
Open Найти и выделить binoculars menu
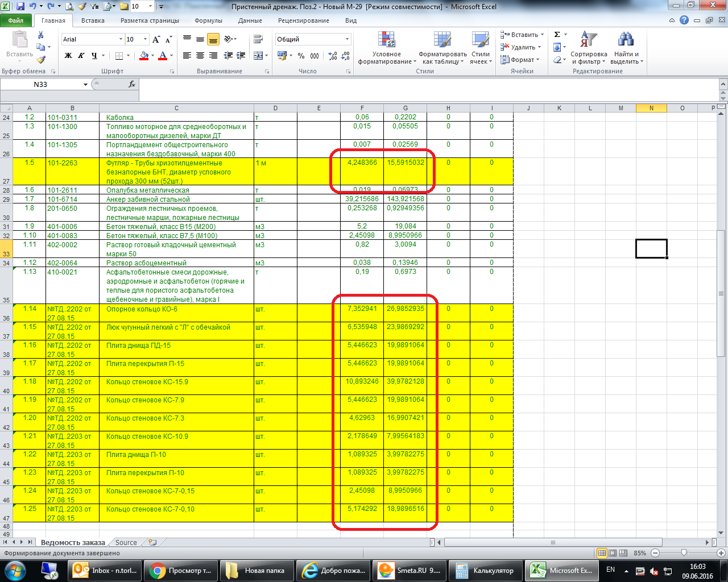(626, 48)
